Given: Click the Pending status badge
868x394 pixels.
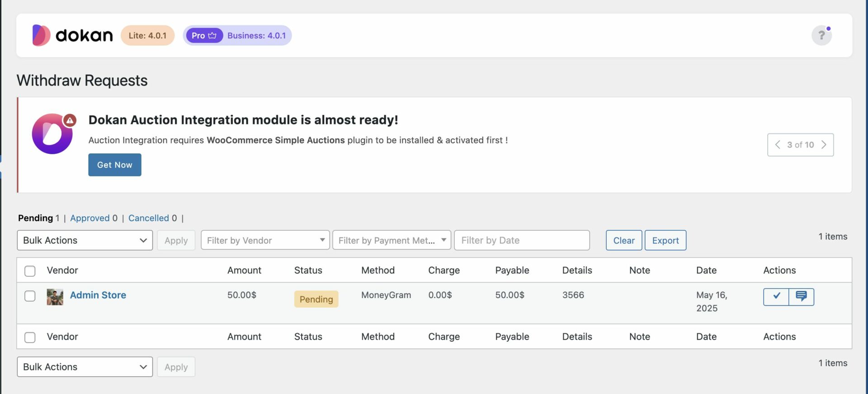Looking at the screenshot, I should point(316,299).
